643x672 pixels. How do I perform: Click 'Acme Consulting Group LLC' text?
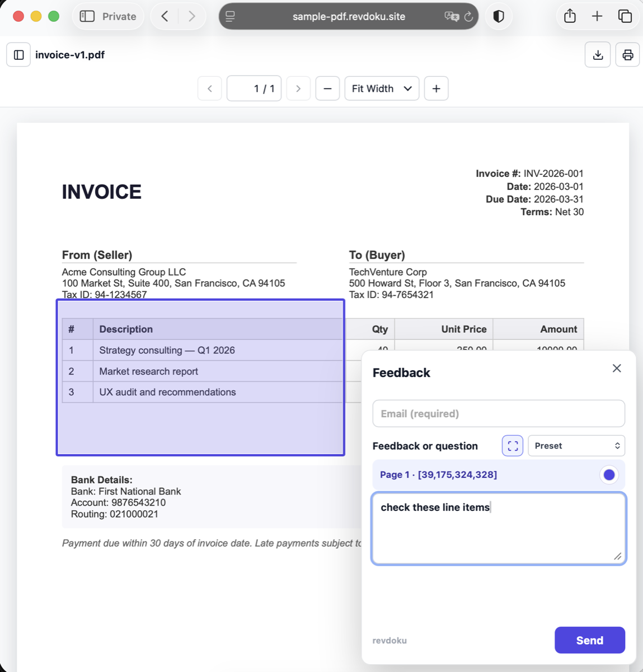(x=124, y=272)
